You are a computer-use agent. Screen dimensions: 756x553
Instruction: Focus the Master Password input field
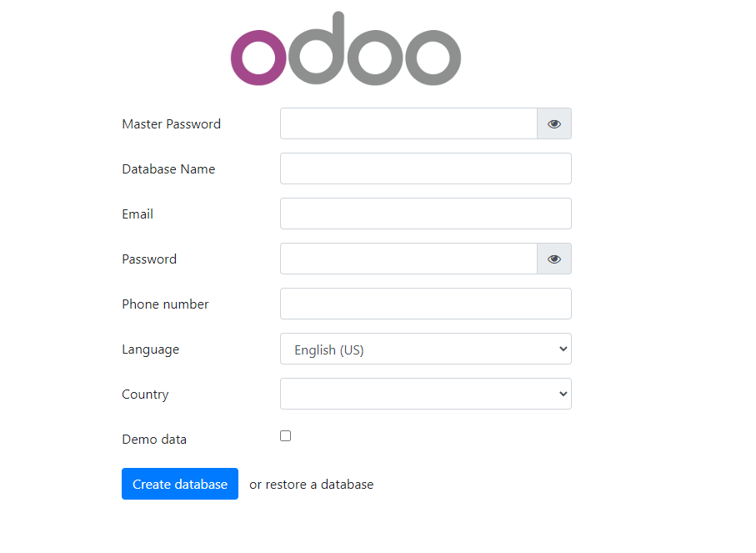point(408,123)
